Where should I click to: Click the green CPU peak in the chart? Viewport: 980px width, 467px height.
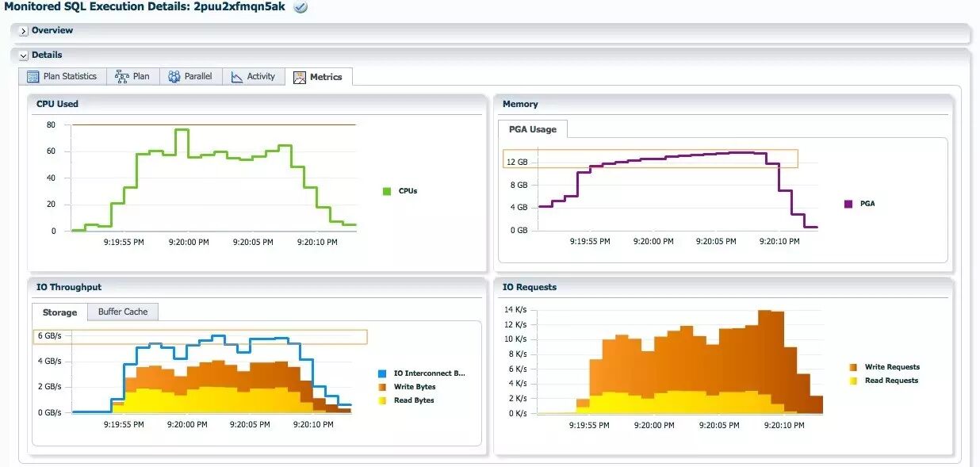pos(182,129)
